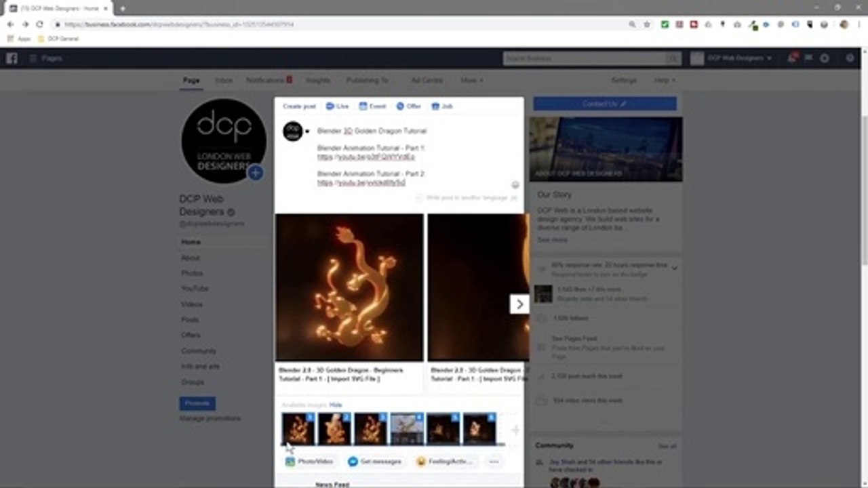This screenshot has width=868, height=488.
Task: Create an Offer post
Action: 409,106
